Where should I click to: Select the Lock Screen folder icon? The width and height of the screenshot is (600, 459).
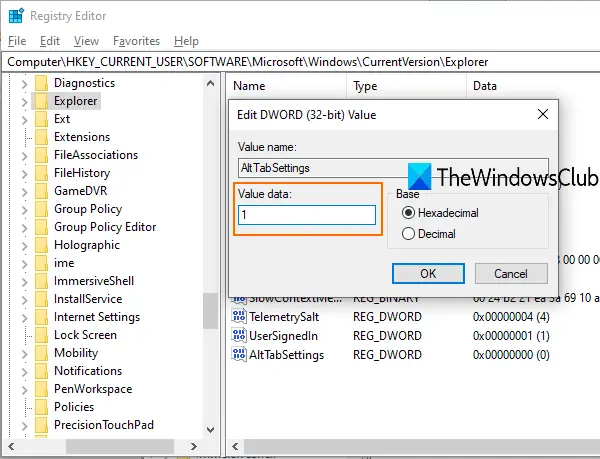tap(41, 335)
